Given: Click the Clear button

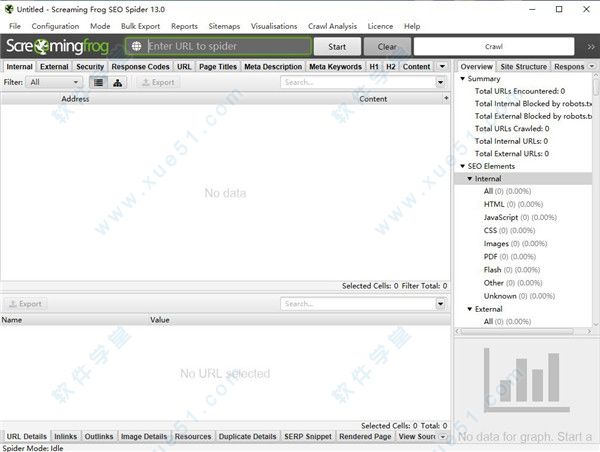Looking at the screenshot, I should pos(387,47).
